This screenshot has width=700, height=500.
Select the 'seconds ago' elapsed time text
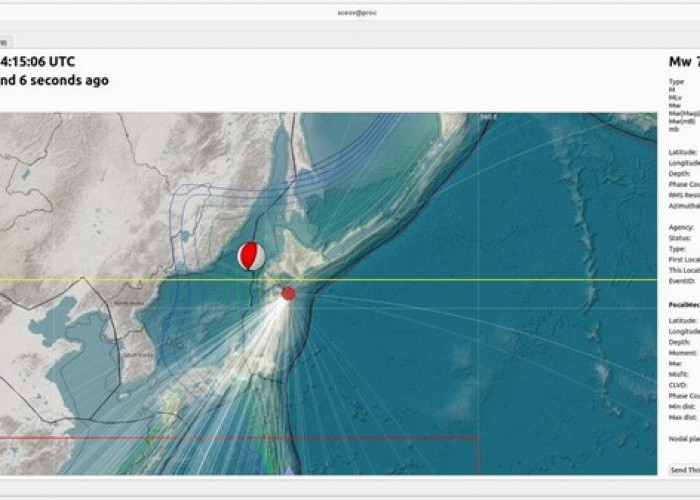69,80
